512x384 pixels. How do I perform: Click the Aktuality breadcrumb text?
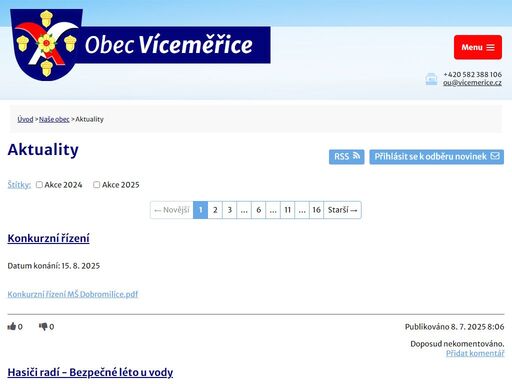89,119
